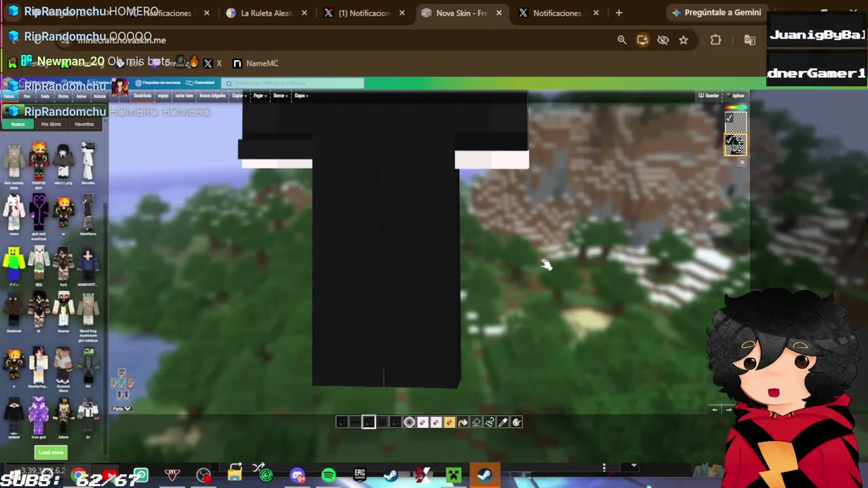Select the eyedropper tool in bottom toolbar
This screenshot has height=488, width=868.
pyautogui.click(x=503, y=422)
